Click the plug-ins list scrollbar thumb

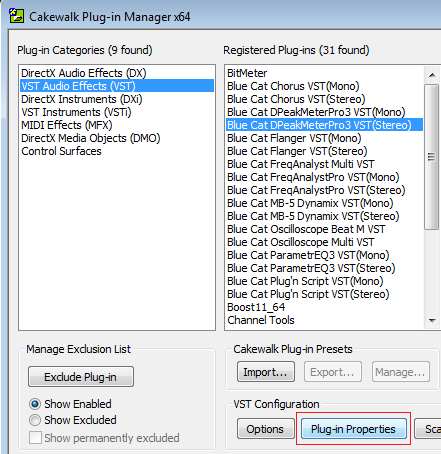431,157
